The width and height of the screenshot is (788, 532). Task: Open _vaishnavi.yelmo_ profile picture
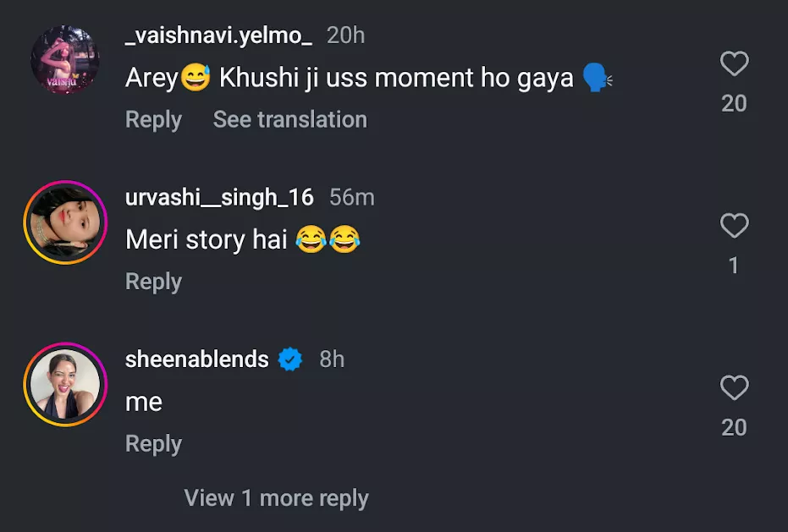65,60
